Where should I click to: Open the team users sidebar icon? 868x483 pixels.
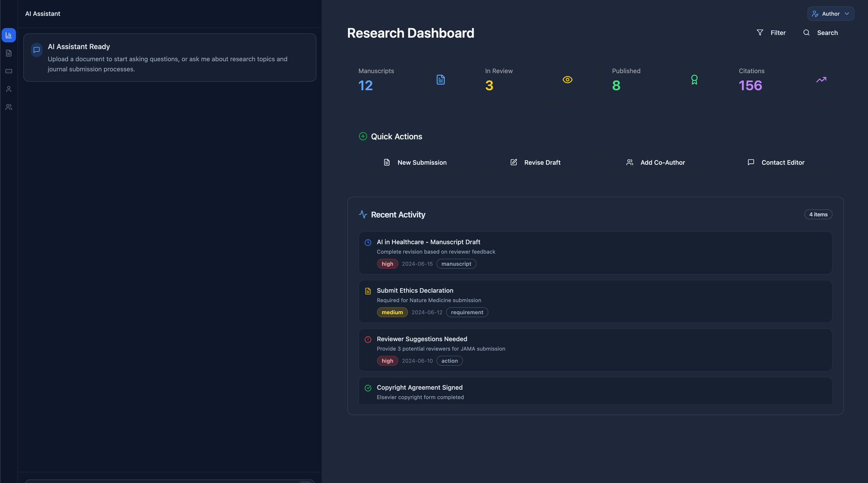[9, 107]
